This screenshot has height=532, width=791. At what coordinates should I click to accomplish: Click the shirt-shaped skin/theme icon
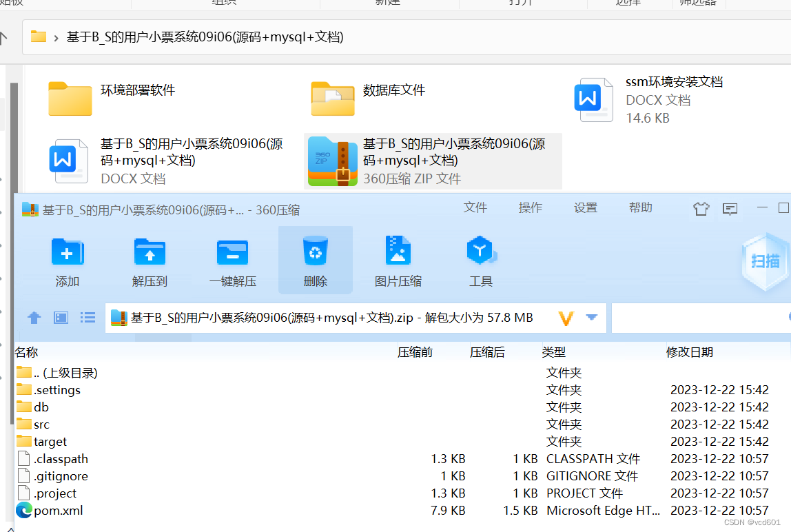701,208
